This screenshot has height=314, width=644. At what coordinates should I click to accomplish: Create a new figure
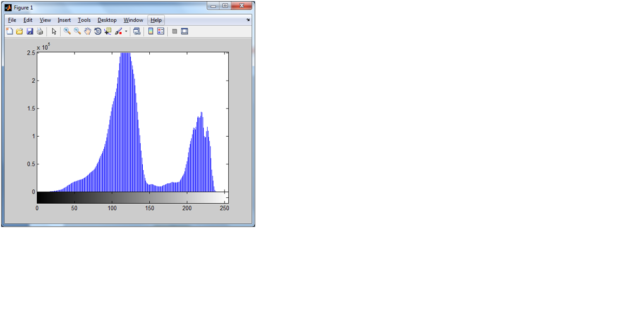[x=9, y=31]
